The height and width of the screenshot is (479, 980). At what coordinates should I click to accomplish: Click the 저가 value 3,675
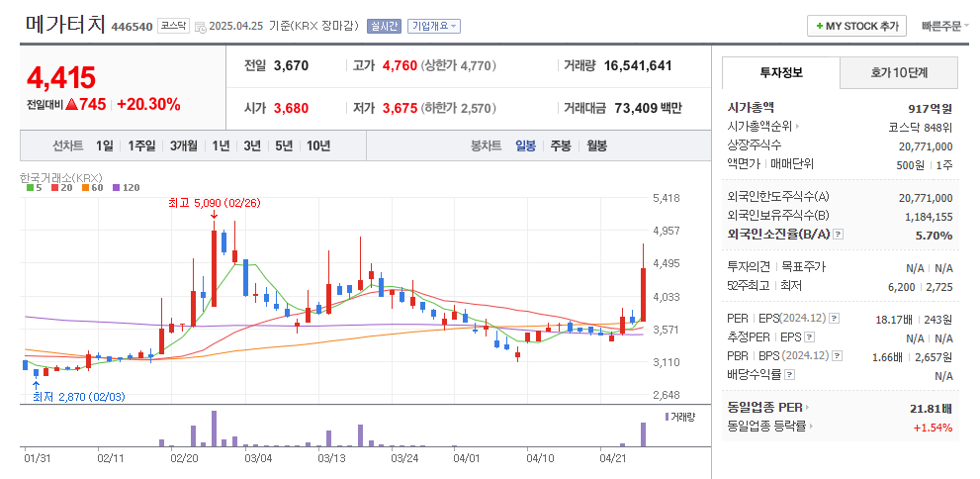[400, 108]
